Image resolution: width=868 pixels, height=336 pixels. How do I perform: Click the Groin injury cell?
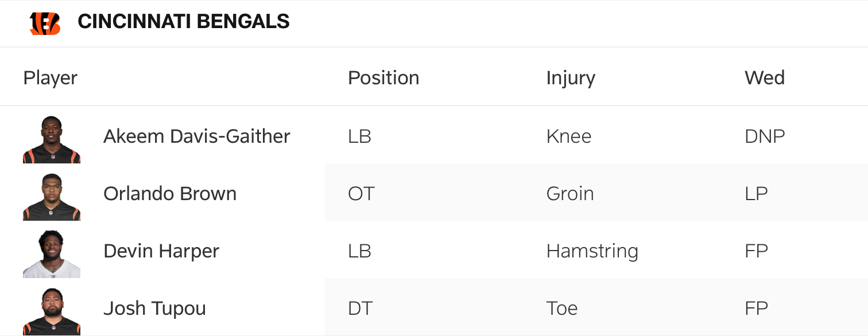(x=570, y=194)
